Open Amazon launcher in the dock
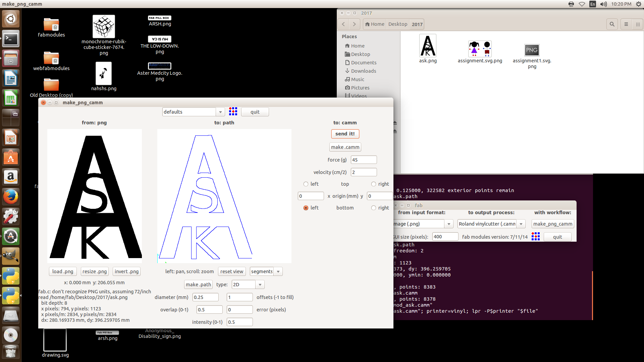Screen dimensions: 644x362 pos(11,177)
